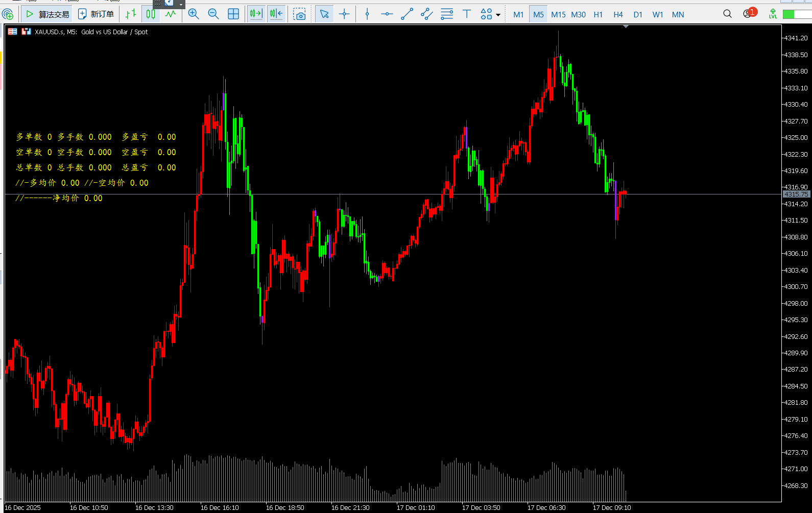Select the text label tool
This screenshot has width=812, height=513.
(467, 14)
